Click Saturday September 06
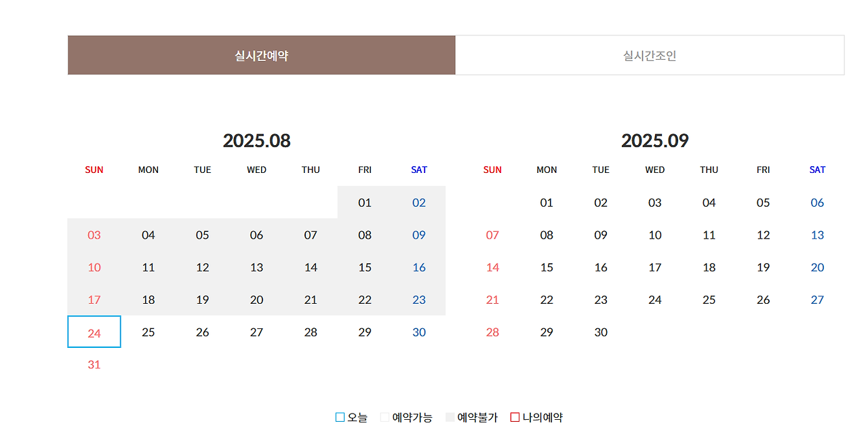The height and width of the screenshot is (434, 868). pos(817,202)
